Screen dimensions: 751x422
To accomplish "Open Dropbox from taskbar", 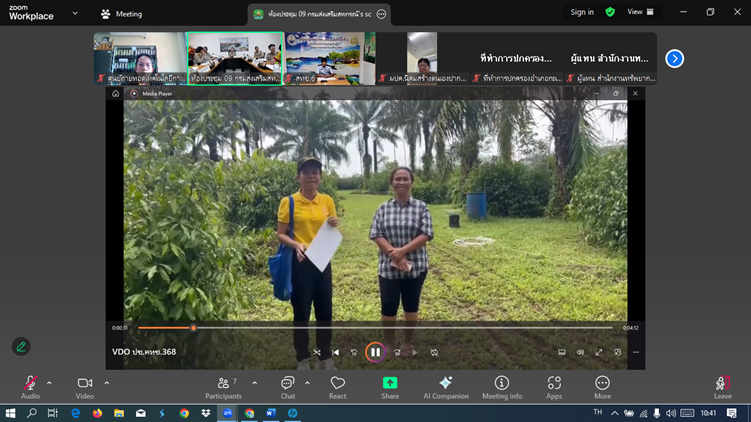I will [206, 413].
